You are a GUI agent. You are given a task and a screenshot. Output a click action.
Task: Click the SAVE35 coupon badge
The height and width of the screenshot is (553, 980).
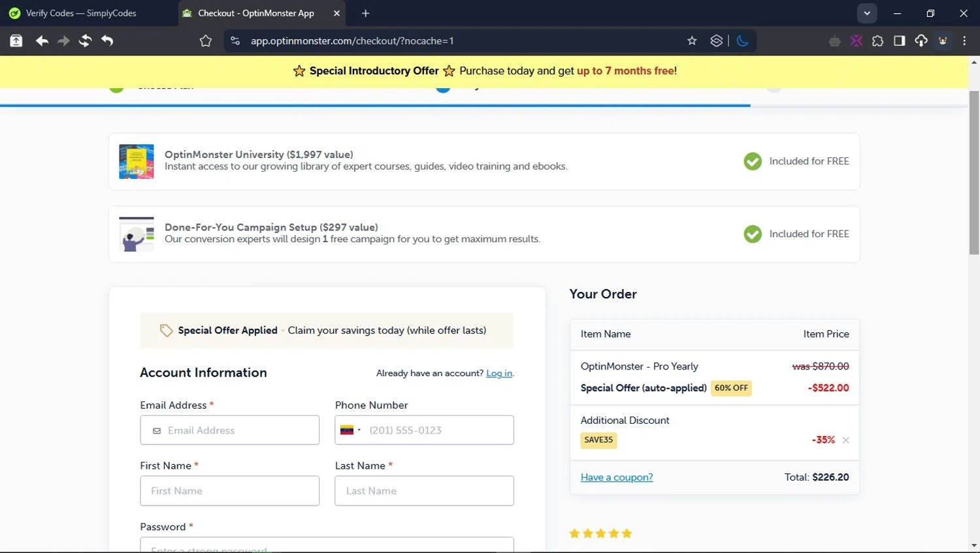(598, 440)
